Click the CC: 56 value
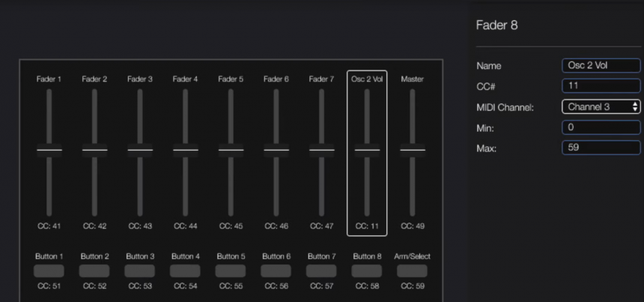The height and width of the screenshot is (302, 644). (x=276, y=286)
